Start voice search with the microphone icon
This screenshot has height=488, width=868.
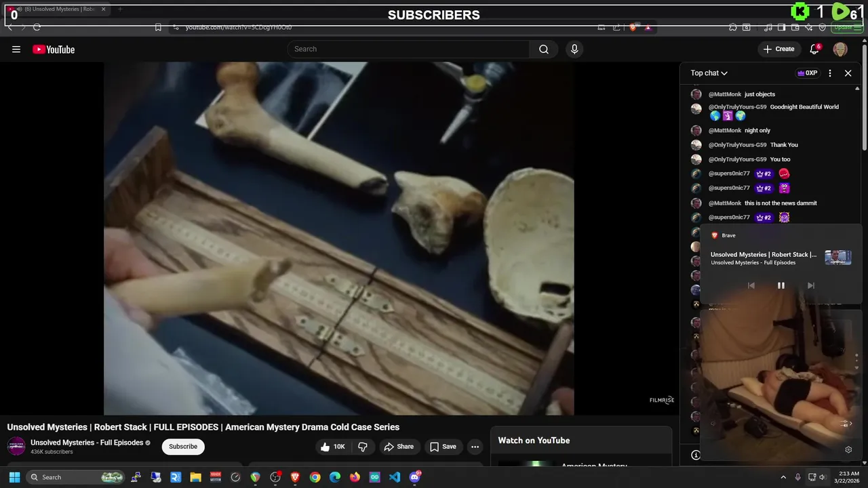pos(574,49)
